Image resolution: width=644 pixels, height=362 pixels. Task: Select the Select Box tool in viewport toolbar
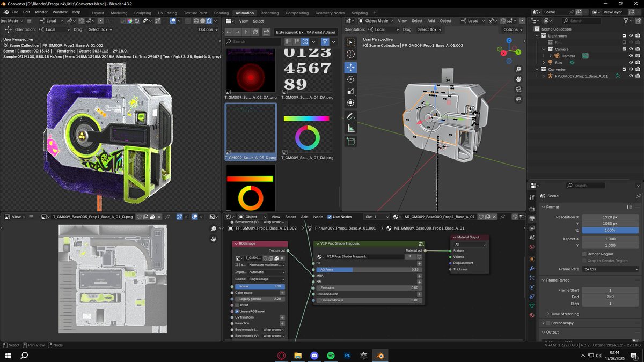[x=350, y=42]
